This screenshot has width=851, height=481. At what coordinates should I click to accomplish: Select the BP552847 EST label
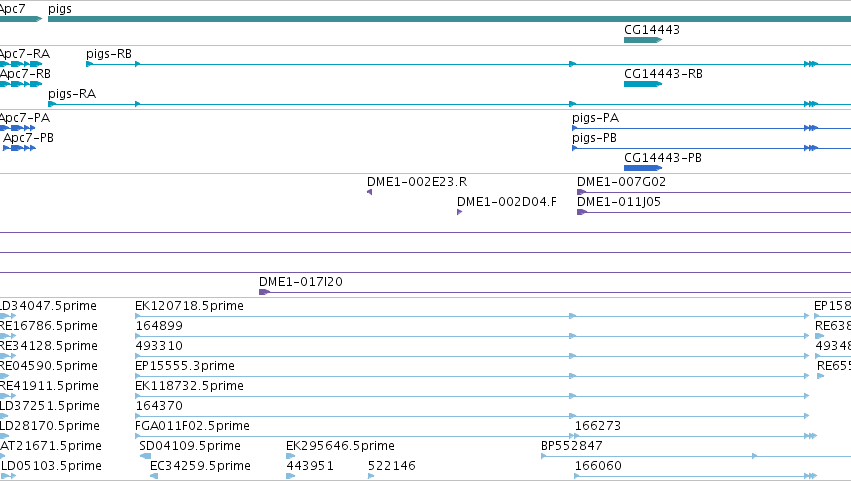tap(572, 446)
